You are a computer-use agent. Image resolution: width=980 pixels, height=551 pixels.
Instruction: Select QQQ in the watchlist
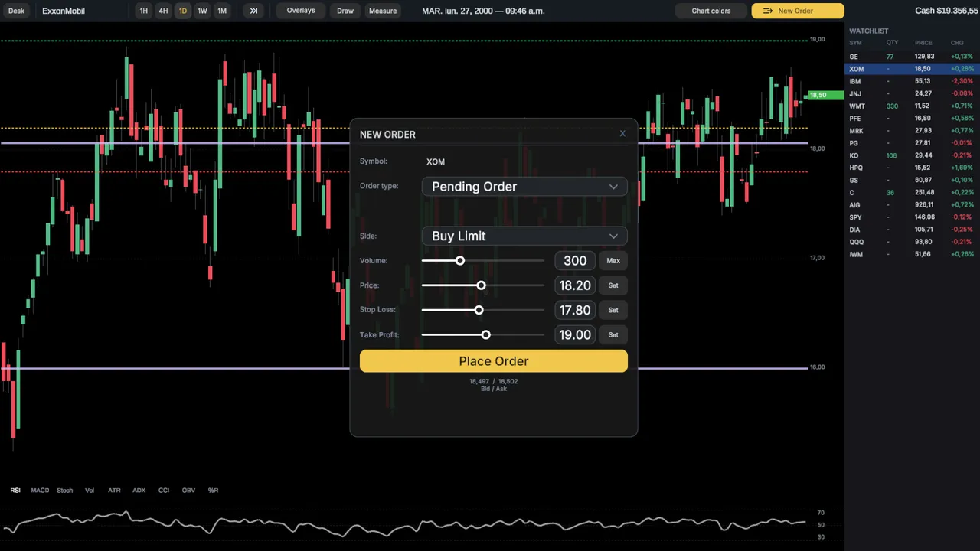[912, 242]
